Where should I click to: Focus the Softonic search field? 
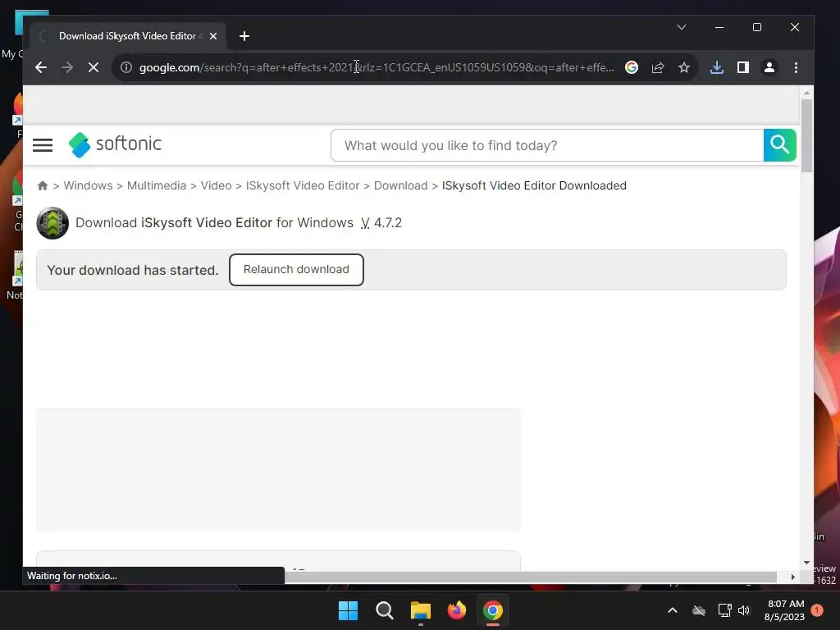[547, 145]
